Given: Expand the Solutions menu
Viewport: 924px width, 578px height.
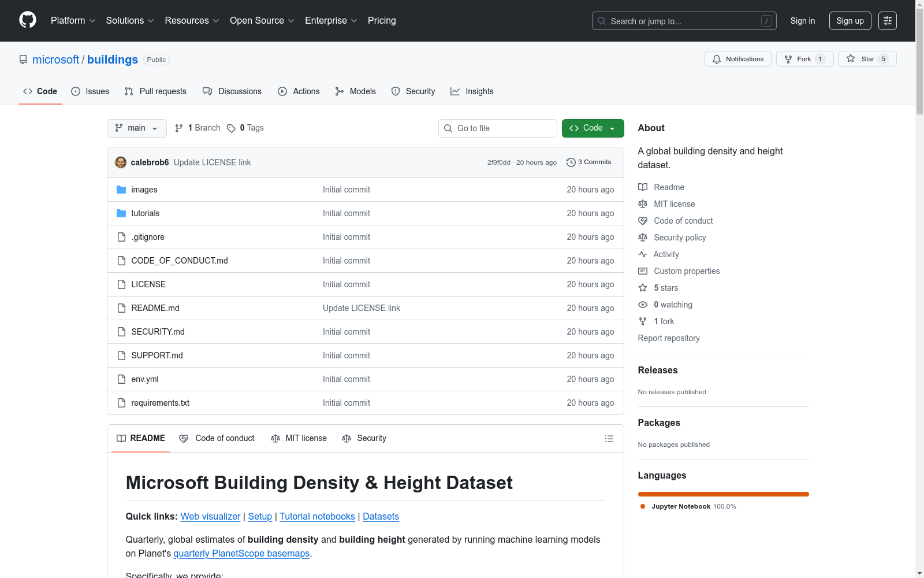Looking at the screenshot, I should (130, 21).
